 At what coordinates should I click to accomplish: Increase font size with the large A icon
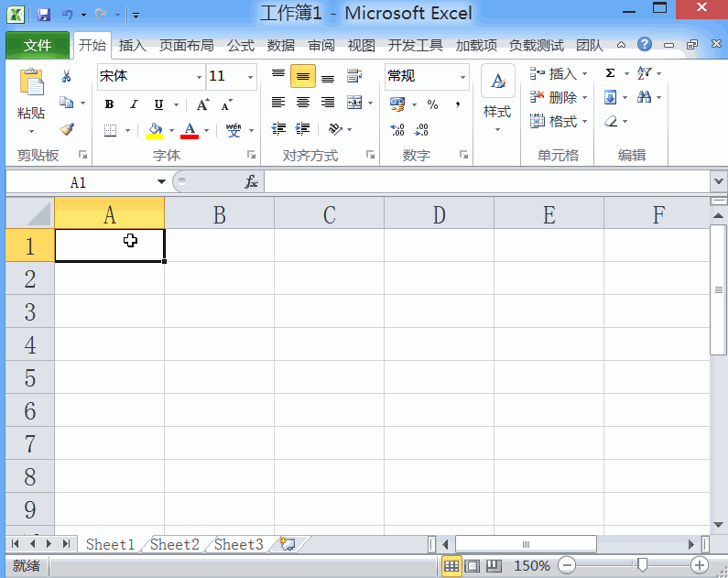click(x=203, y=105)
